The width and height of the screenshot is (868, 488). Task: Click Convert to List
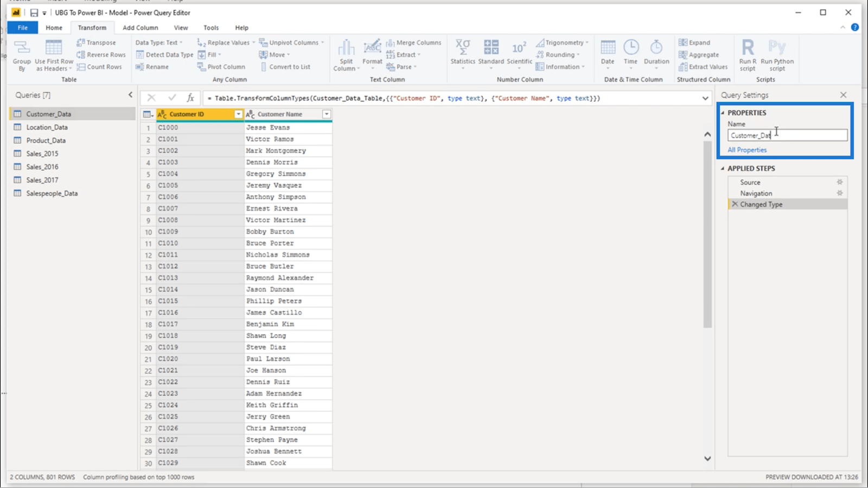285,67
